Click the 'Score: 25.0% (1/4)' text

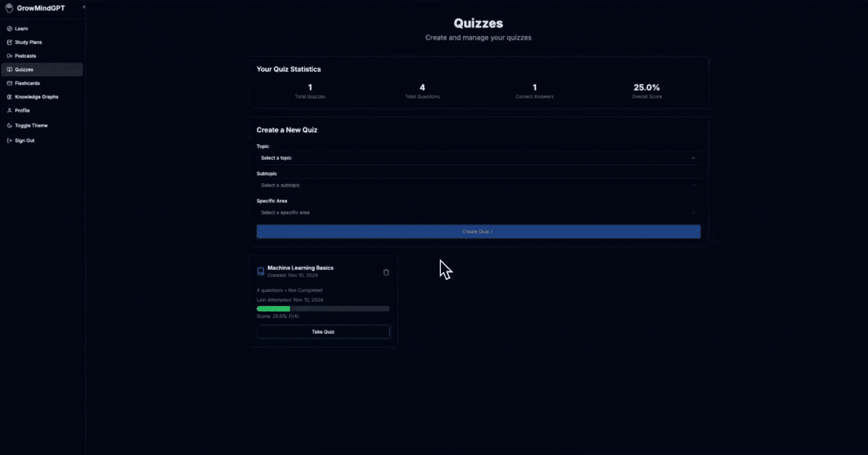click(x=278, y=316)
